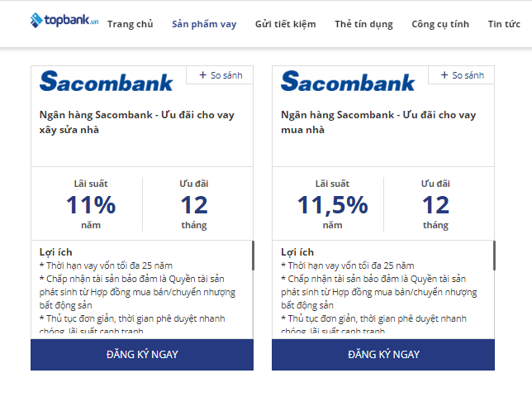The width and height of the screenshot is (532, 397).
Task: Open the 'Trang chủ' menu item
Action: [x=130, y=24]
